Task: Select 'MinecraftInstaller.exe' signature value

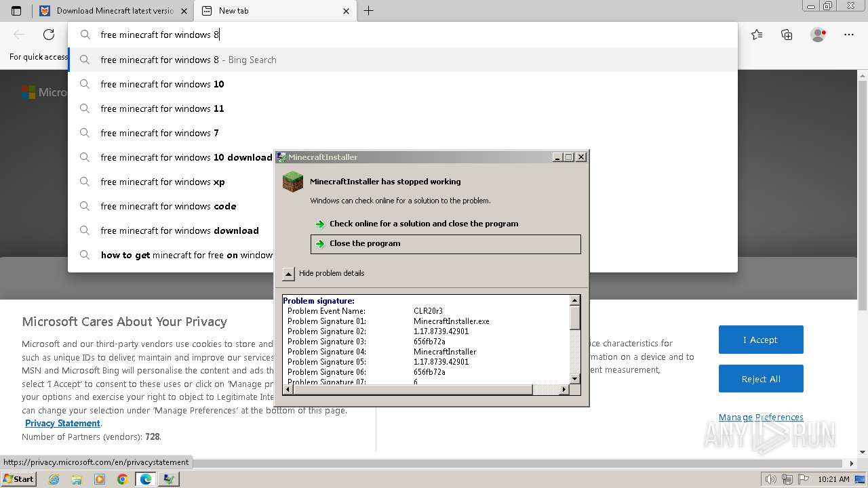Action: coord(452,321)
